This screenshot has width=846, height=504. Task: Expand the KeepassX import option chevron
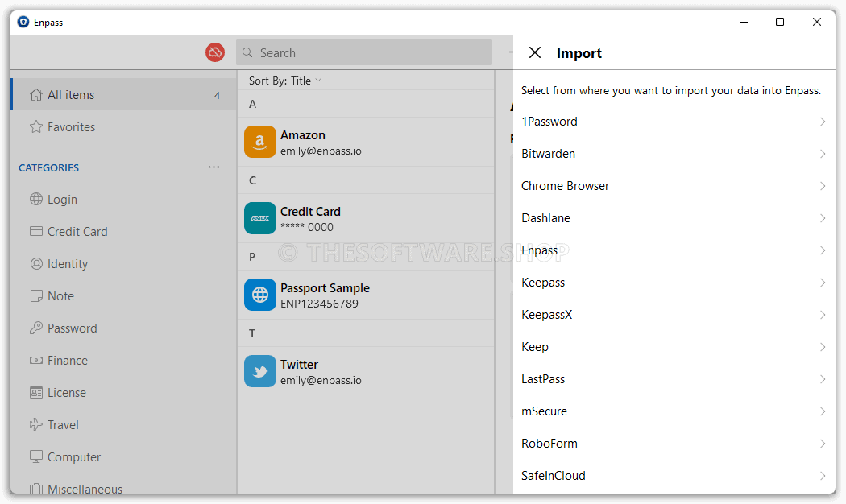823,315
